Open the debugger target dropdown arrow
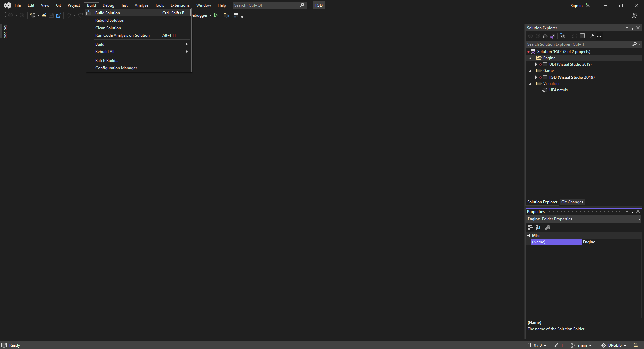This screenshot has width=644, height=349. [x=210, y=16]
